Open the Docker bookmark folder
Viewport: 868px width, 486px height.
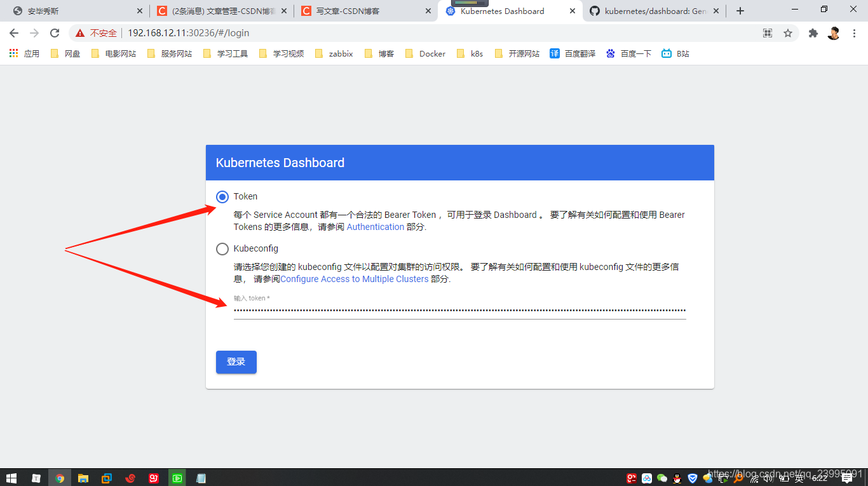click(426, 53)
